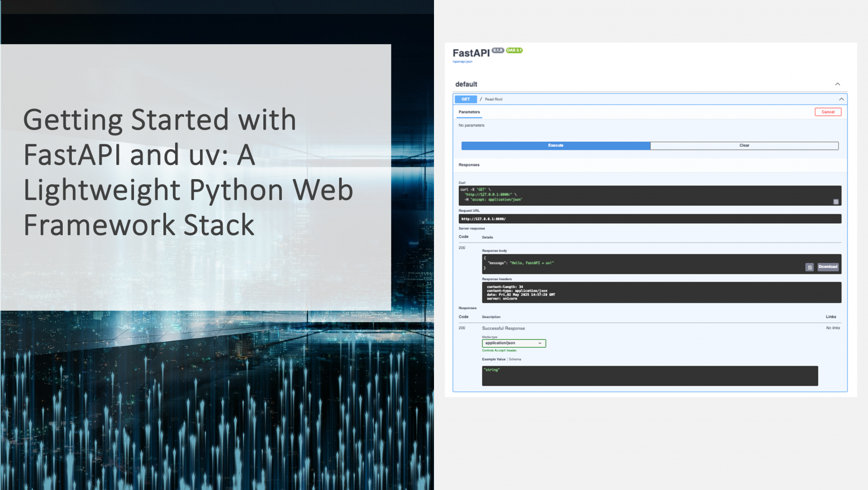Viewport: 868px width, 490px height.
Task: Click the 0.1.0 version badge
Action: [497, 50]
